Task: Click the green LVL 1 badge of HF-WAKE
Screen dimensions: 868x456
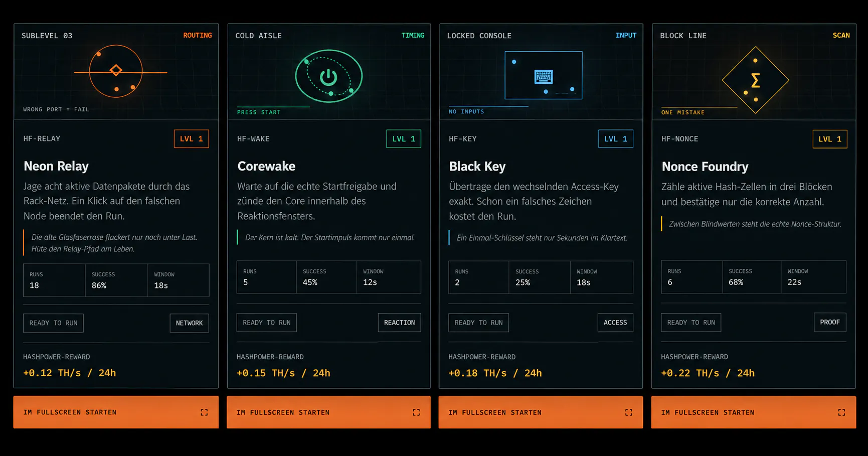Action: pos(404,139)
